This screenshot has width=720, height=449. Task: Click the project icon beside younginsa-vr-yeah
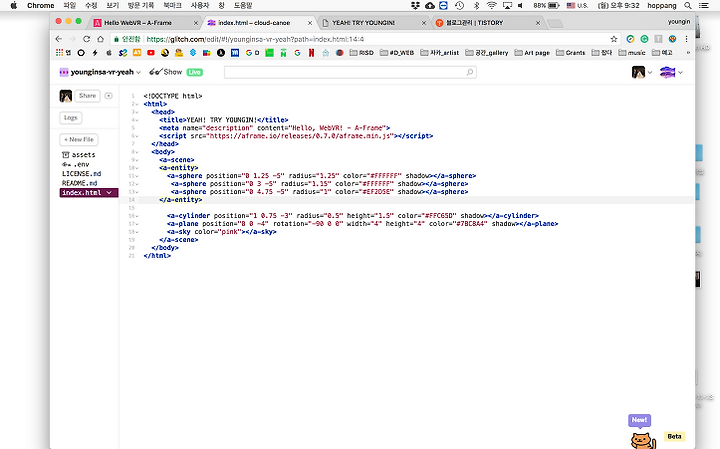[x=64, y=72]
